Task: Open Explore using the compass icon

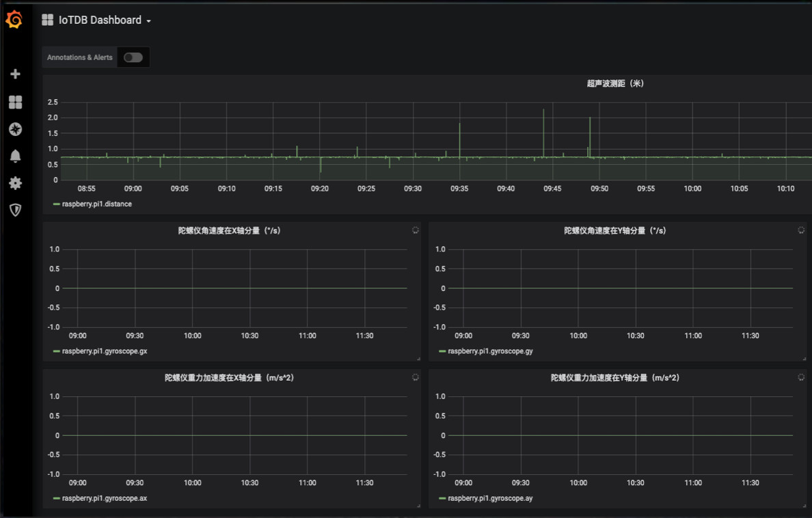Action: click(x=15, y=128)
